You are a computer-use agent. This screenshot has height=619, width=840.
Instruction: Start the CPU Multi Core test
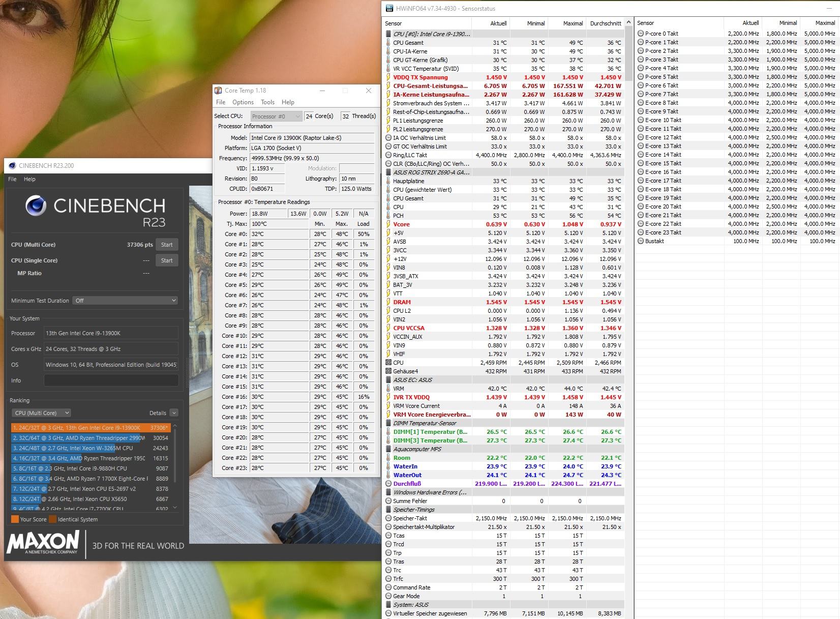pos(167,245)
